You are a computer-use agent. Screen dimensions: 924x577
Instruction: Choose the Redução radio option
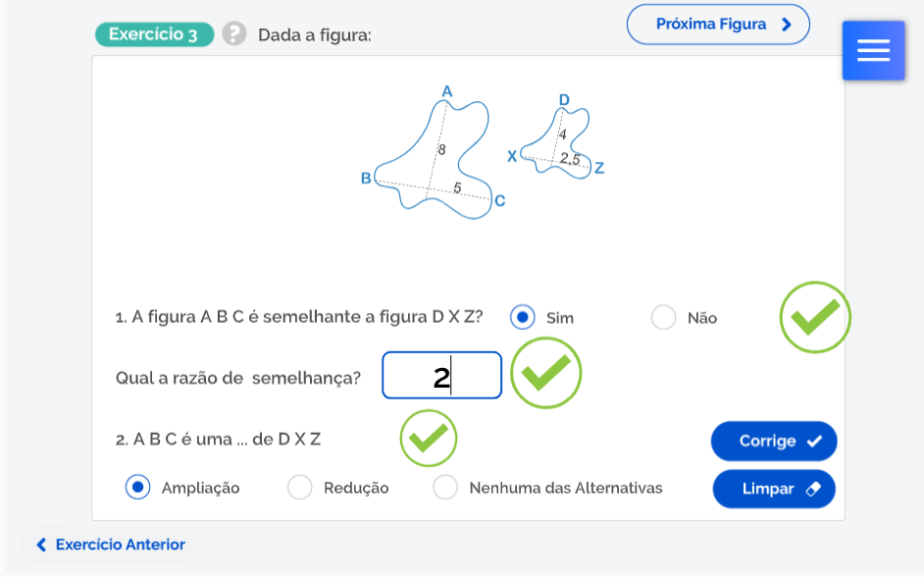click(x=300, y=488)
